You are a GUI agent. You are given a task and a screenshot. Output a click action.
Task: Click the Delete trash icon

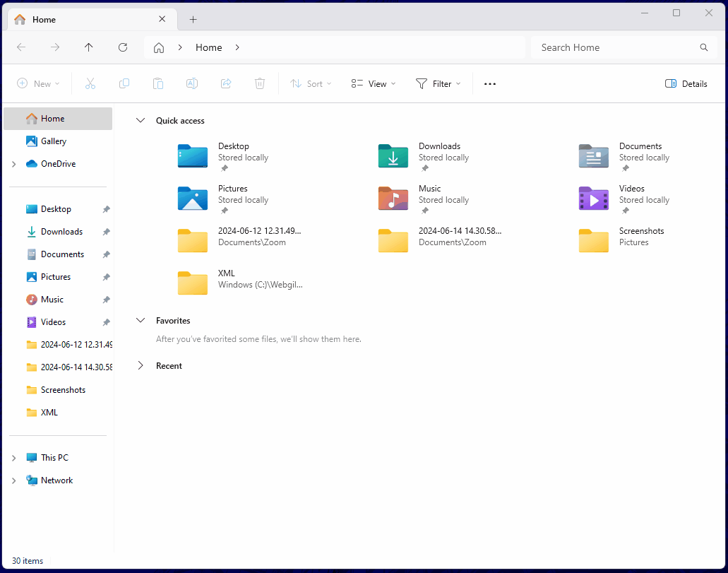260,83
